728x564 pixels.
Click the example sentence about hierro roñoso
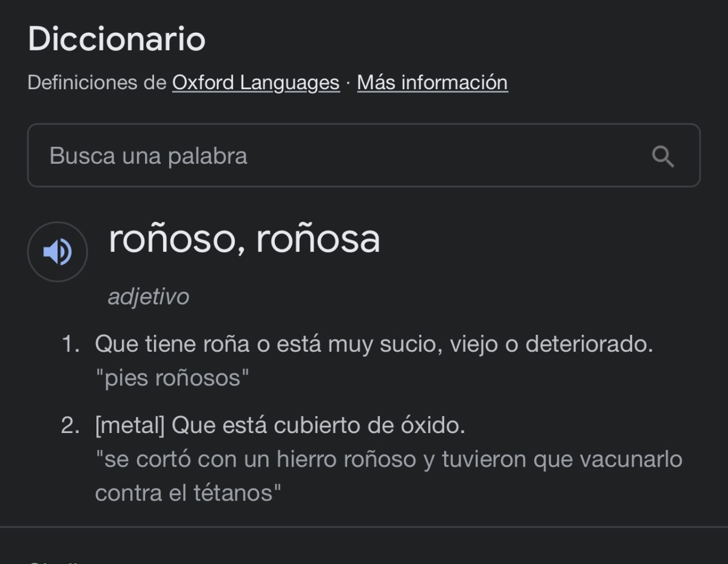click(389, 476)
